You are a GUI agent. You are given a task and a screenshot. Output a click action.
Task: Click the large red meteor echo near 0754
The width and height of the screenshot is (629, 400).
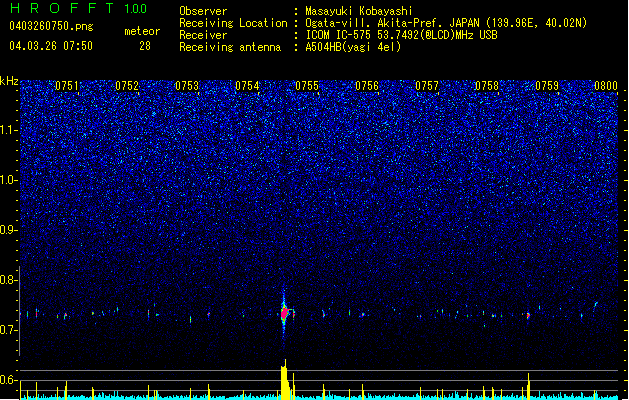tap(284, 313)
